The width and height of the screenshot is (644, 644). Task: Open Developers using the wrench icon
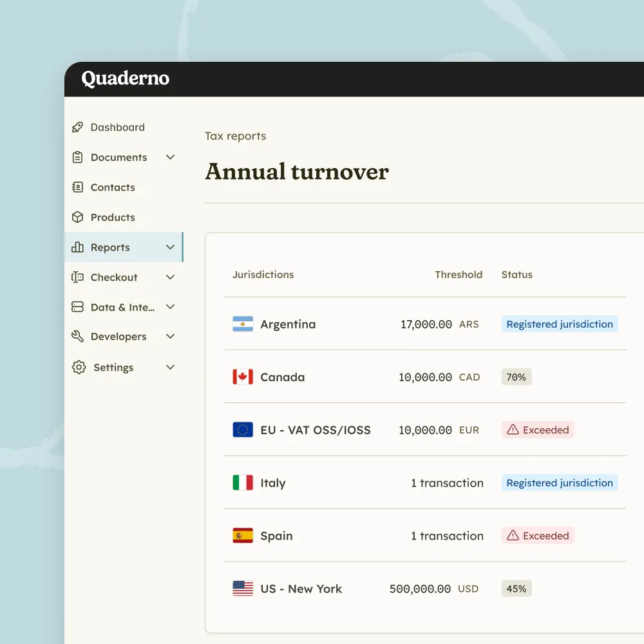point(77,336)
